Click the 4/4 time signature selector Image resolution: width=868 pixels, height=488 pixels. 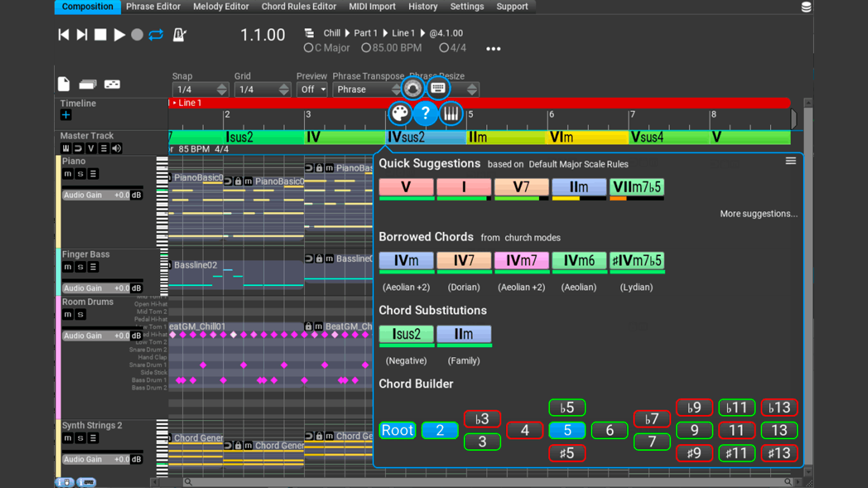coord(452,48)
